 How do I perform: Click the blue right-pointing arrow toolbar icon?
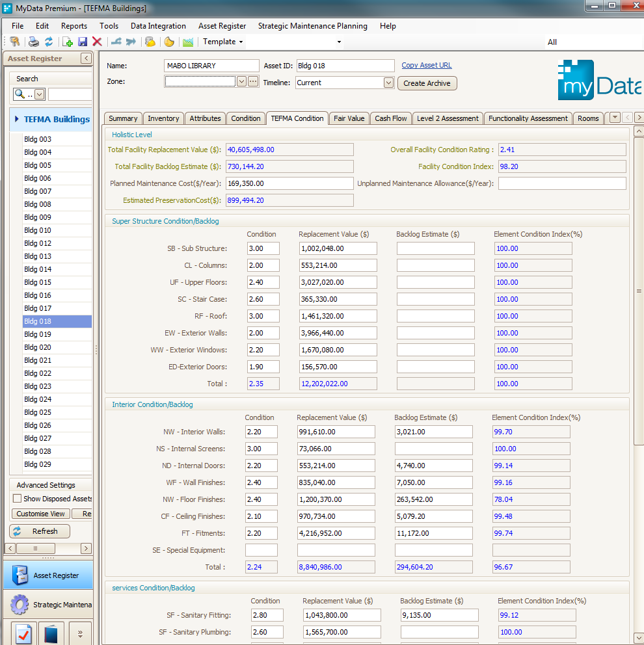click(x=131, y=42)
